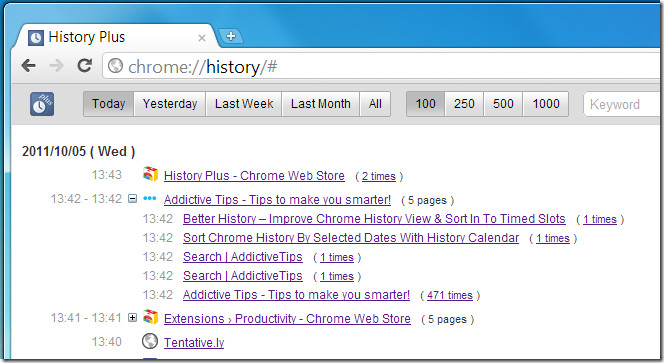This screenshot has height=363, width=664.
Task: Open Addictive Tips link with 471 times
Action: (x=296, y=295)
